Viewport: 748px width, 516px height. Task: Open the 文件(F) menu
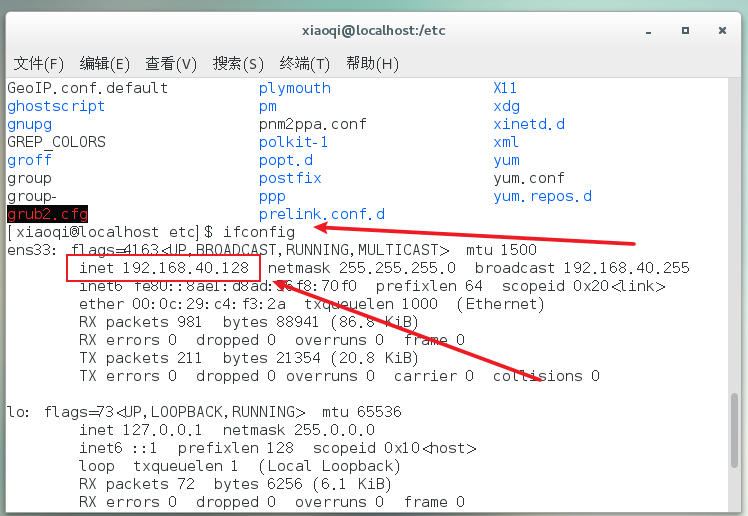[39, 63]
